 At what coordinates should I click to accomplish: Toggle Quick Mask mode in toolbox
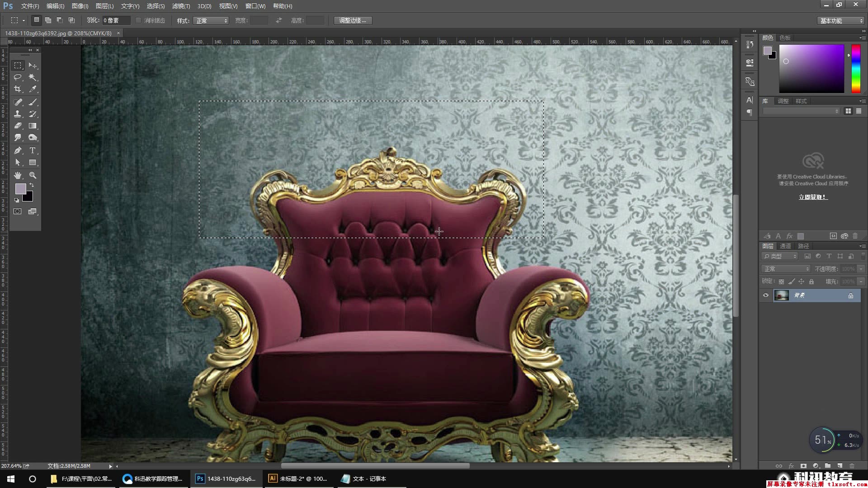(x=18, y=211)
